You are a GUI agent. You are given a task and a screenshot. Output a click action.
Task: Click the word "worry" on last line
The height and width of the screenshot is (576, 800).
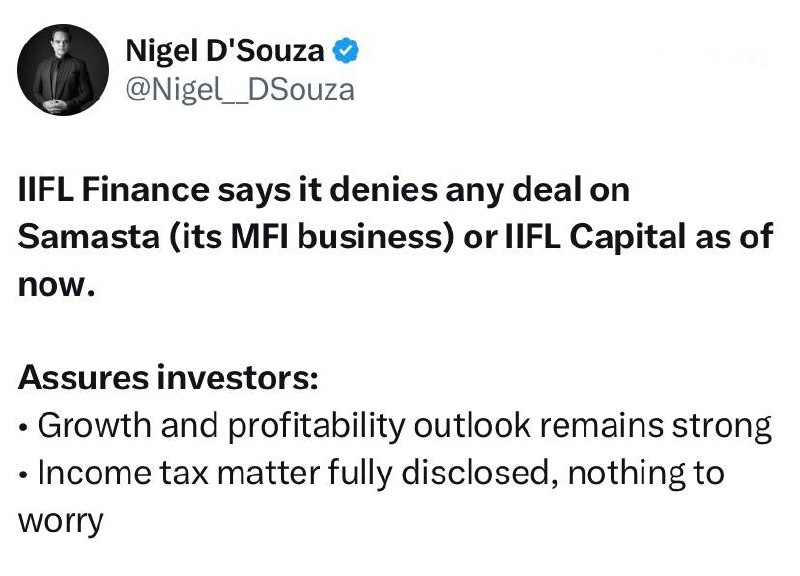click(x=61, y=522)
